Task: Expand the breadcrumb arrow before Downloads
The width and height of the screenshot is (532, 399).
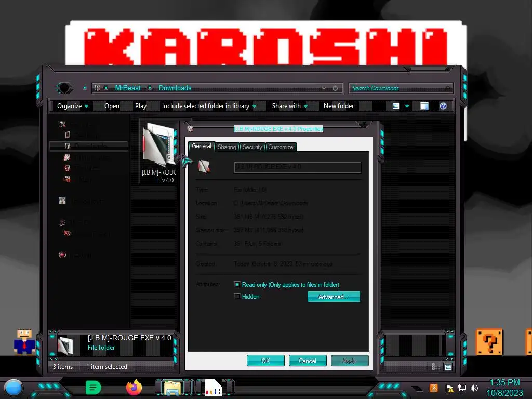Action: point(150,88)
